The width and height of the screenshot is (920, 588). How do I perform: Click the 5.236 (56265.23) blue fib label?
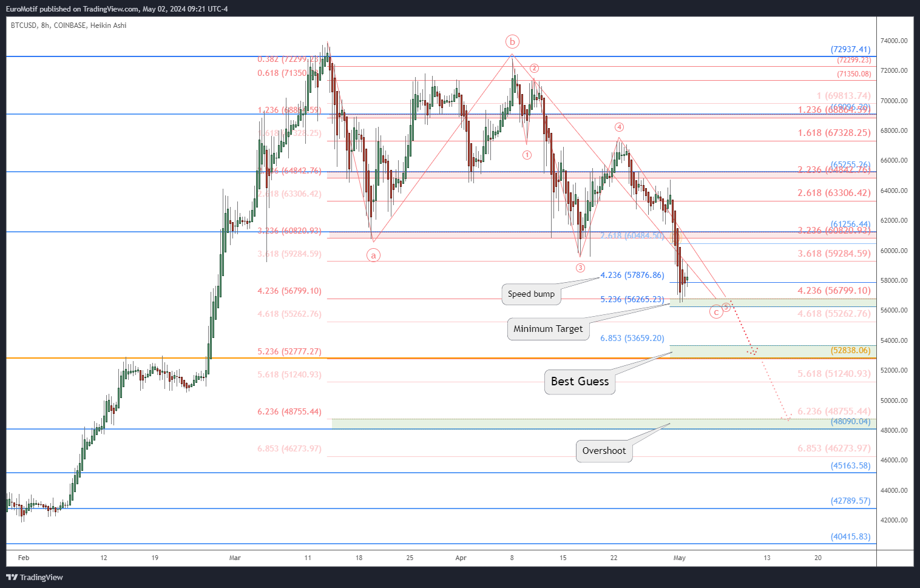tap(632, 299)
